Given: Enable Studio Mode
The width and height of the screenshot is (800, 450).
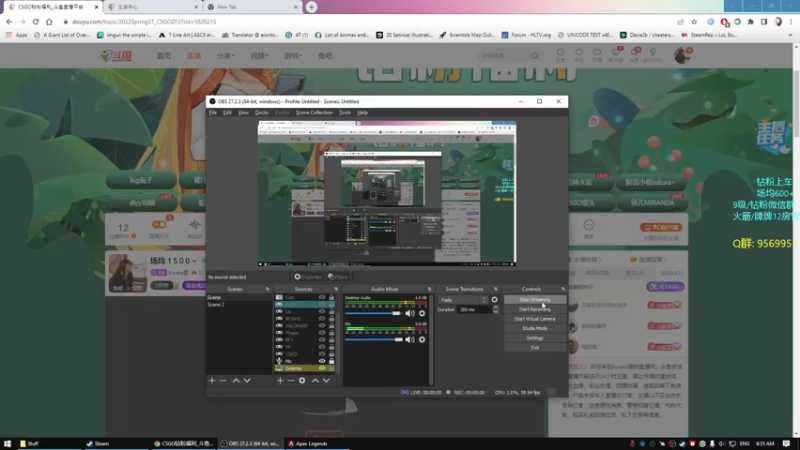Looking at the screenshot, I should pos(535,329).
